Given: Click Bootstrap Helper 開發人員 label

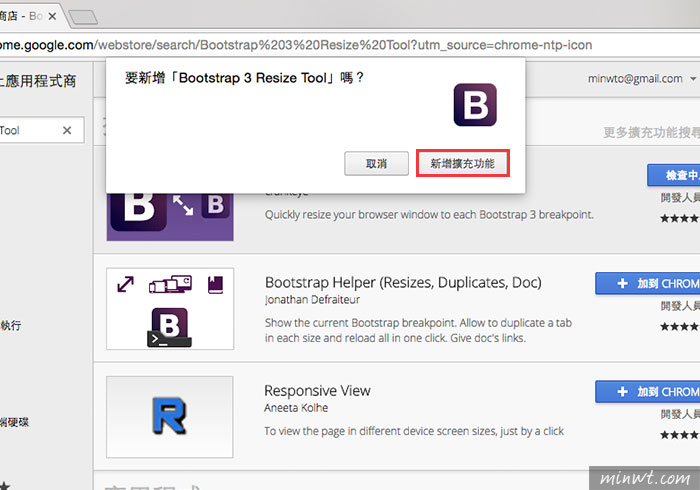Looking at the screenshot, I should (x=680, y=306).
